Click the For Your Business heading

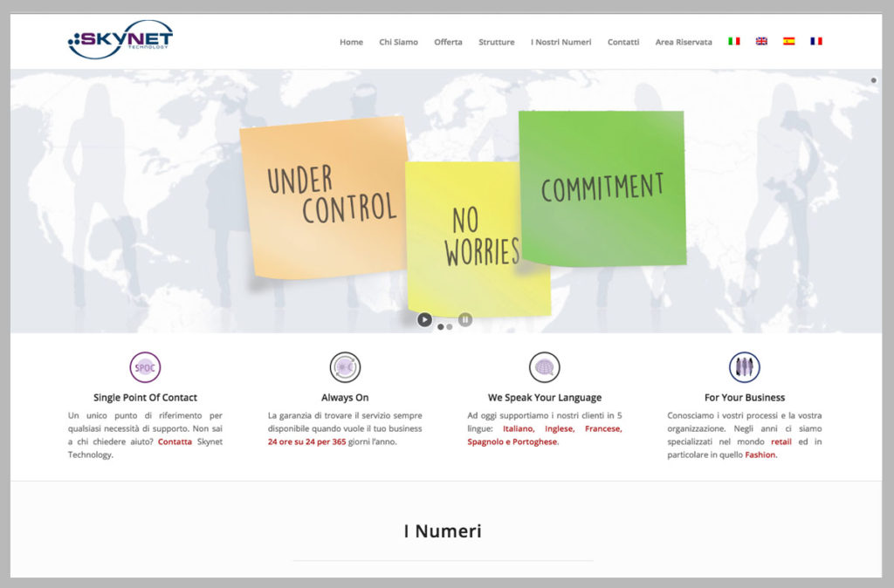pyautogui.click(x=744, y=398)
